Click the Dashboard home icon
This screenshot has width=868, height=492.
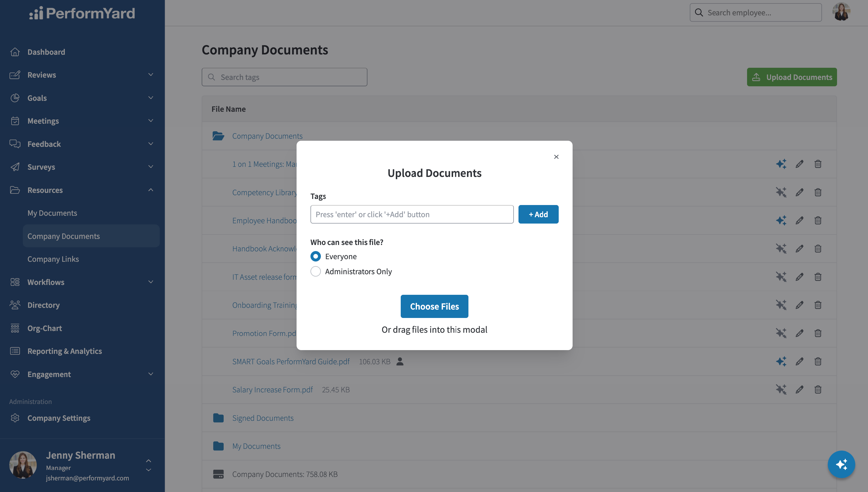pyautogui.click(x=15, y=52)
